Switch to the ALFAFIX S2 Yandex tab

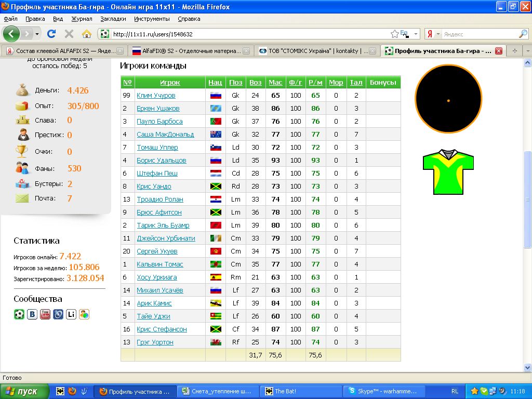point(63,51)
